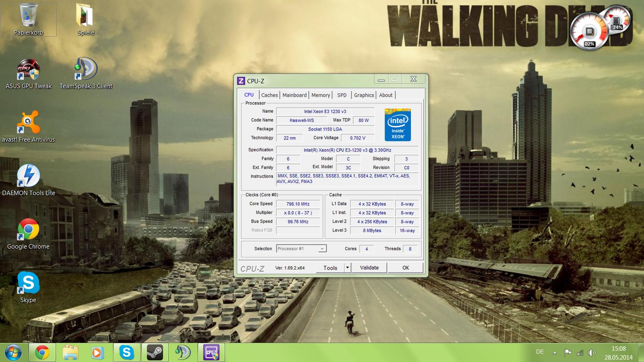
Task: Click the Package Socket 1150 LGA field
Action: click(x=325, y=129)
